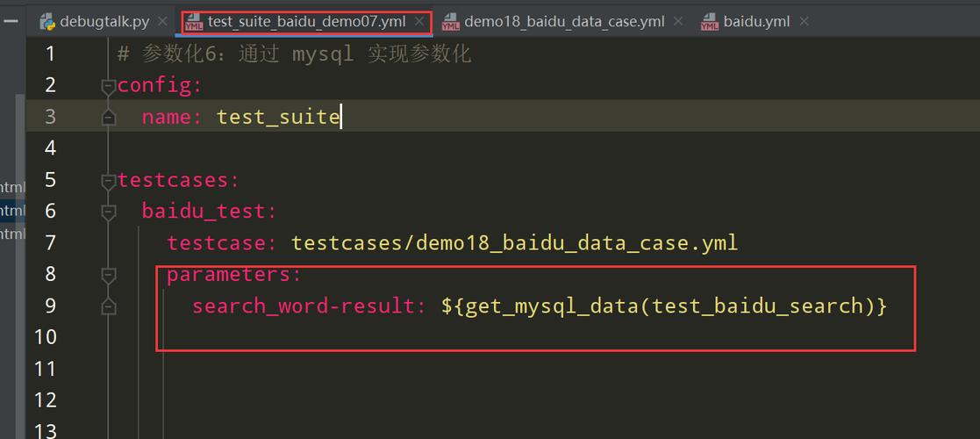Viewport: 980px width, 439px height.
Task: Fold the parameters block in the gutter
Action: tap(108, 275)
